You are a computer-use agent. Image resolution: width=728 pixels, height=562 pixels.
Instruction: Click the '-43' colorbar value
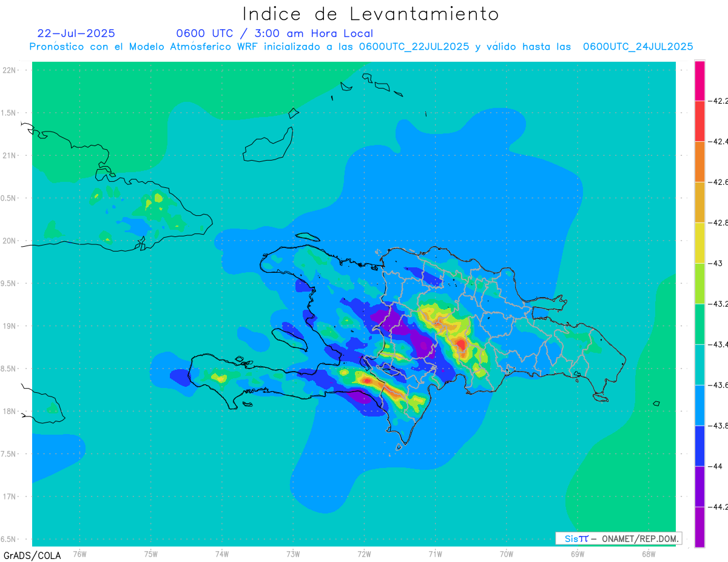[715, 263]
